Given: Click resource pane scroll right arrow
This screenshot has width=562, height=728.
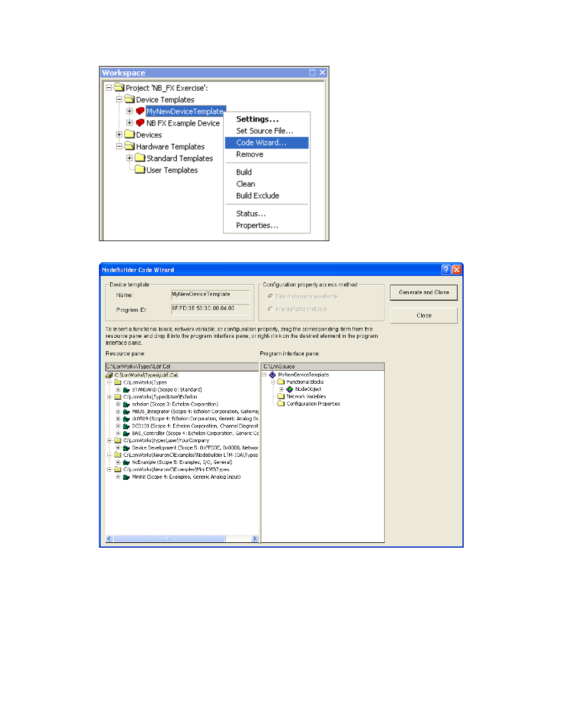Looking at the screenshot, I should tap(254, 539).
